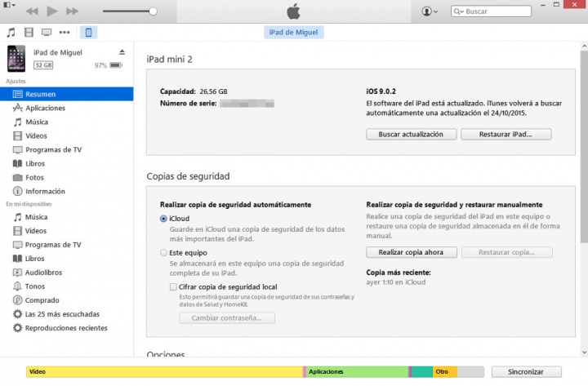This screenshot has width=588, height=386.
Task: Adjust the volume slider knob
Action: tap(153, 11)
